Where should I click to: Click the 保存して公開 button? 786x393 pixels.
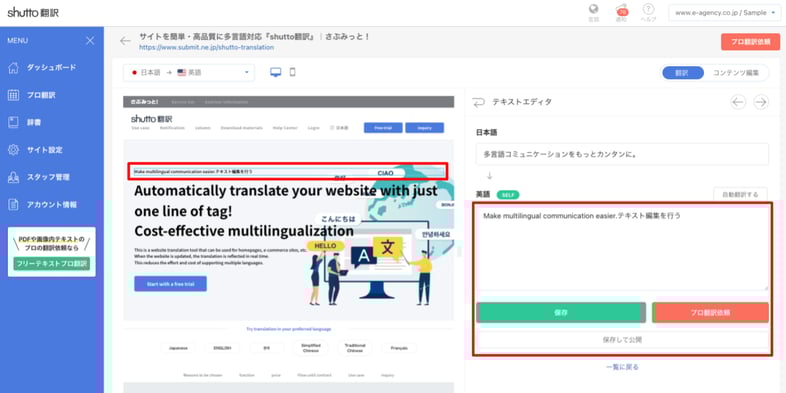[623, 340]
